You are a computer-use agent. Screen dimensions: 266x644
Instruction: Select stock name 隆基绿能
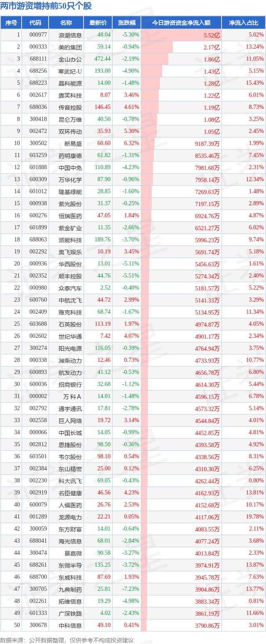(71, 192)
